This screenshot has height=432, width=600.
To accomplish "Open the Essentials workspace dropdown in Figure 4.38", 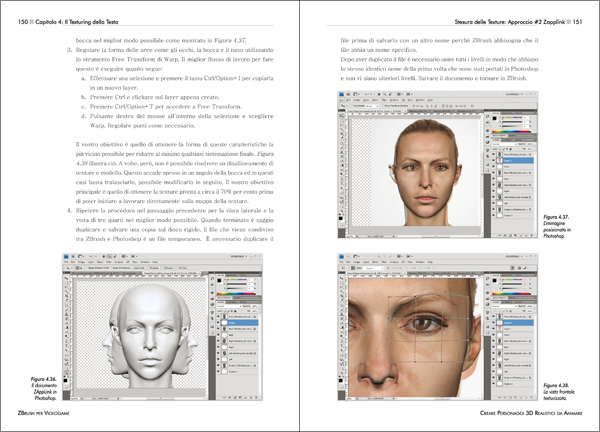I will tap(514, 256).
